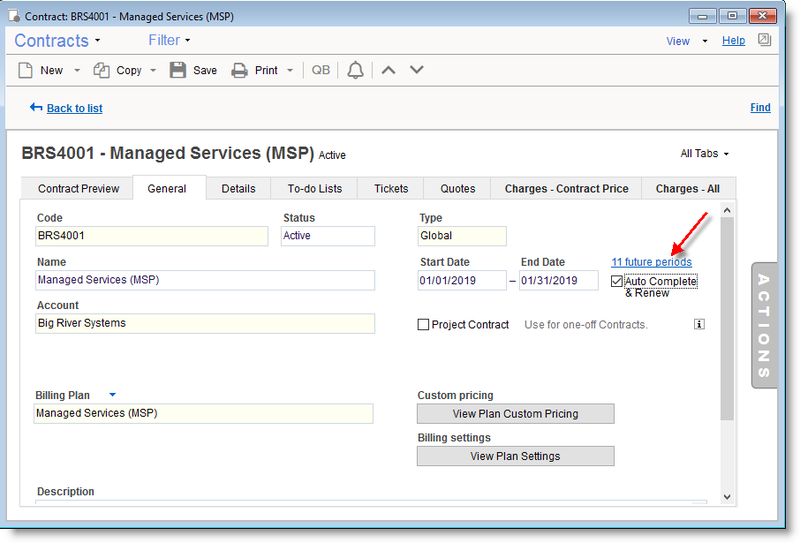Save the contract using the floppy disk icon

[x=178, y=70]
